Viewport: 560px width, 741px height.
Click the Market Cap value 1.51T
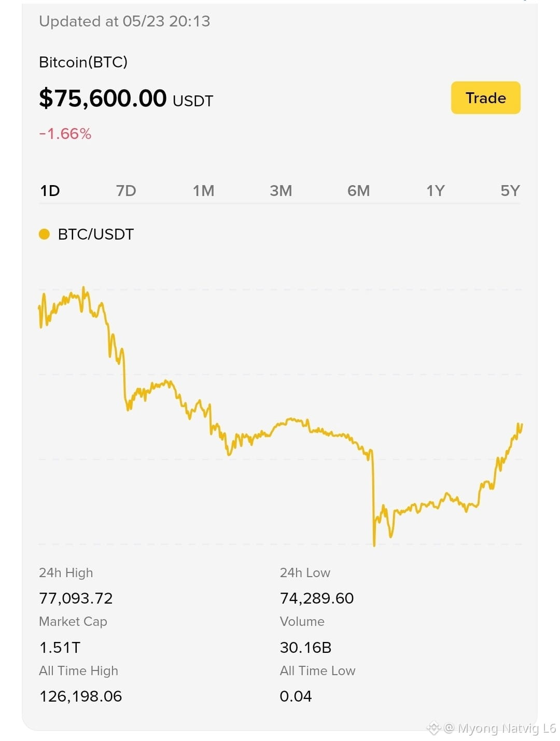tap(60, 648)
